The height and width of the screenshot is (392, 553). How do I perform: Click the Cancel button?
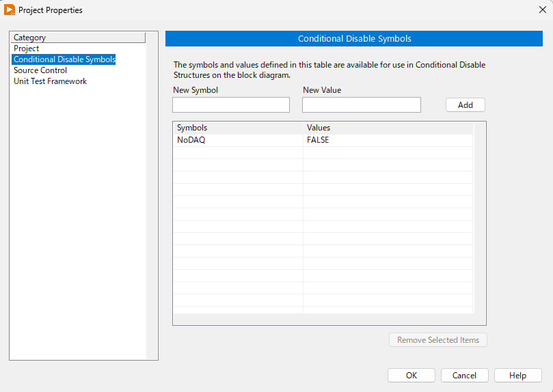(464, 376)
